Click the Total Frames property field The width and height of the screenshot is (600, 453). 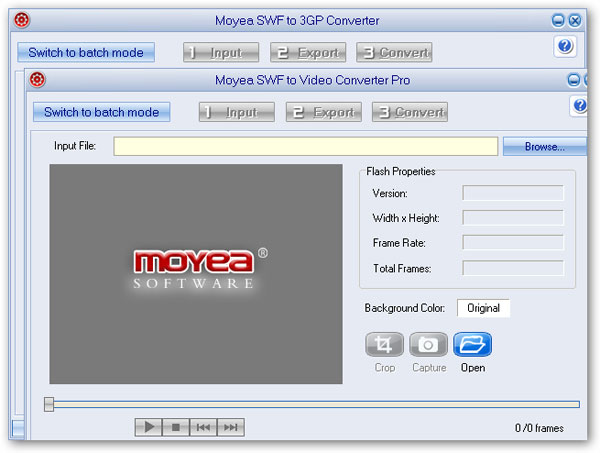coord(513,268)
